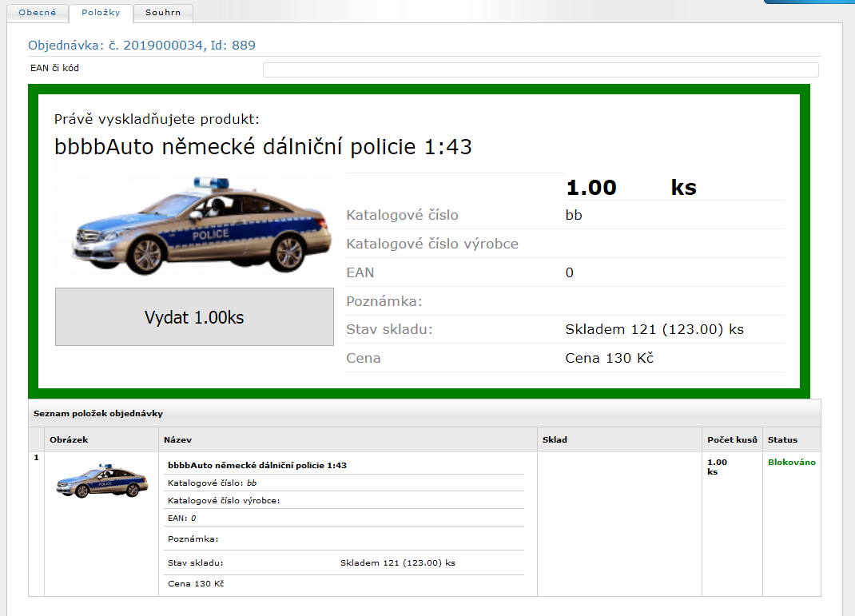Click the Katalogové číslo výrobce label in panel
This screenshot has height=616, width=855.
[x=432, y=244]
